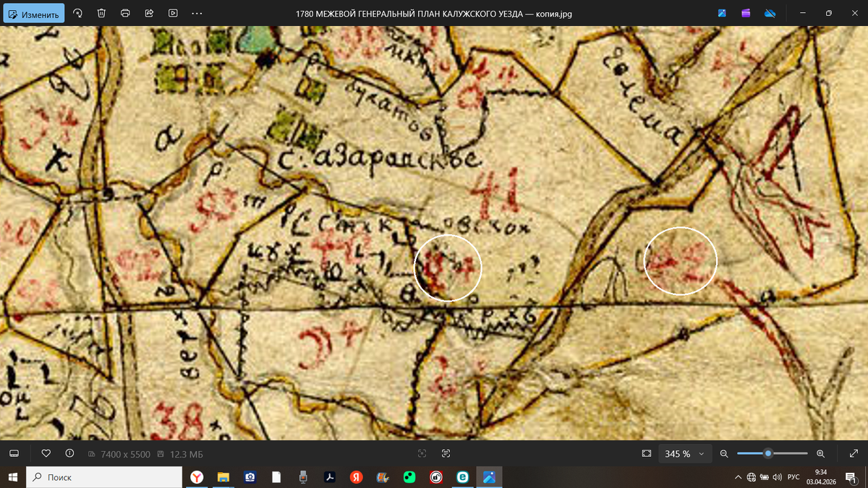Open the red Я Yandex icon in the taskbar
The width and height of the screenshot is (868, 488).
(x=356, y=477)
